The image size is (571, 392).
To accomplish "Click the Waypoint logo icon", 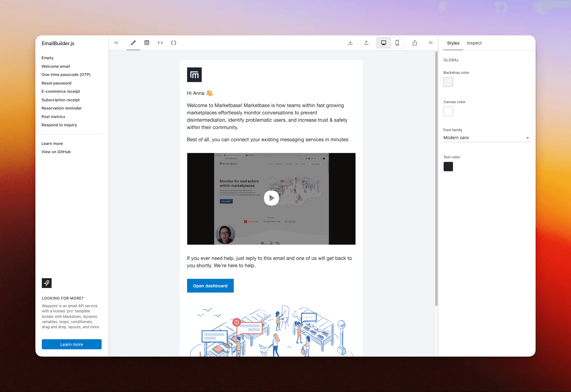I will click(47, 283).
